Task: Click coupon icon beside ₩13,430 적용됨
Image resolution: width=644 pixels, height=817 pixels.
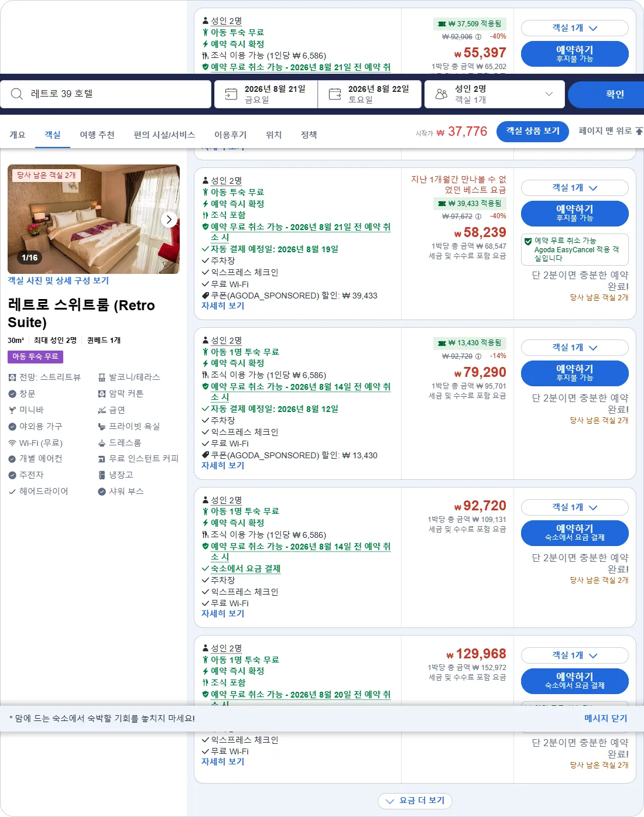Action: click(442, 343)
